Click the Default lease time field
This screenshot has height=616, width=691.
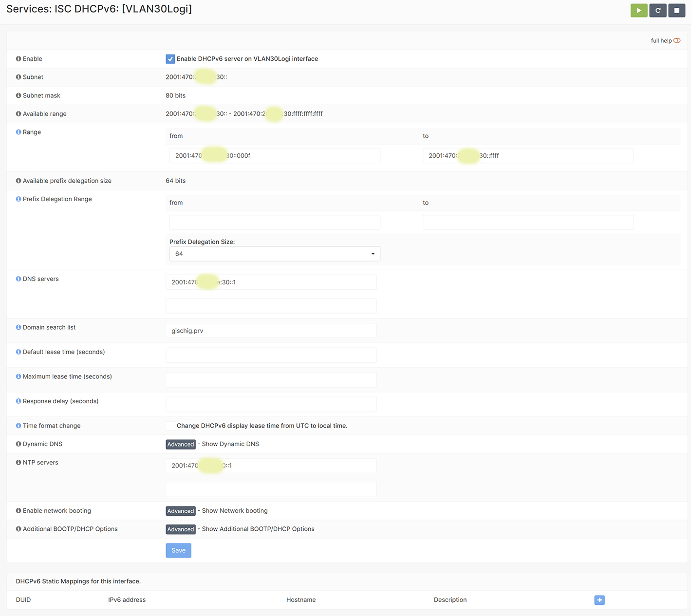pyautogui.click(x=271, y=355)
